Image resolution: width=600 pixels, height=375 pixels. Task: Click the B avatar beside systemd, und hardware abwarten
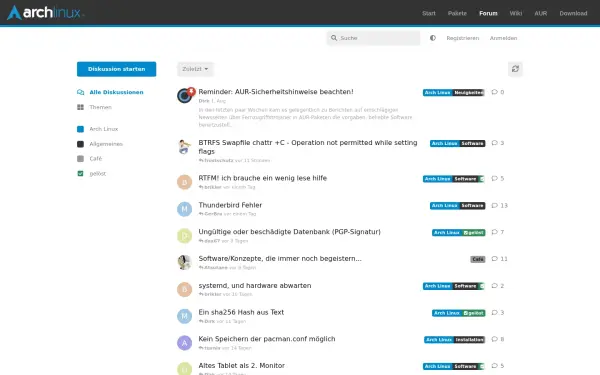click(x=184, y=289)
